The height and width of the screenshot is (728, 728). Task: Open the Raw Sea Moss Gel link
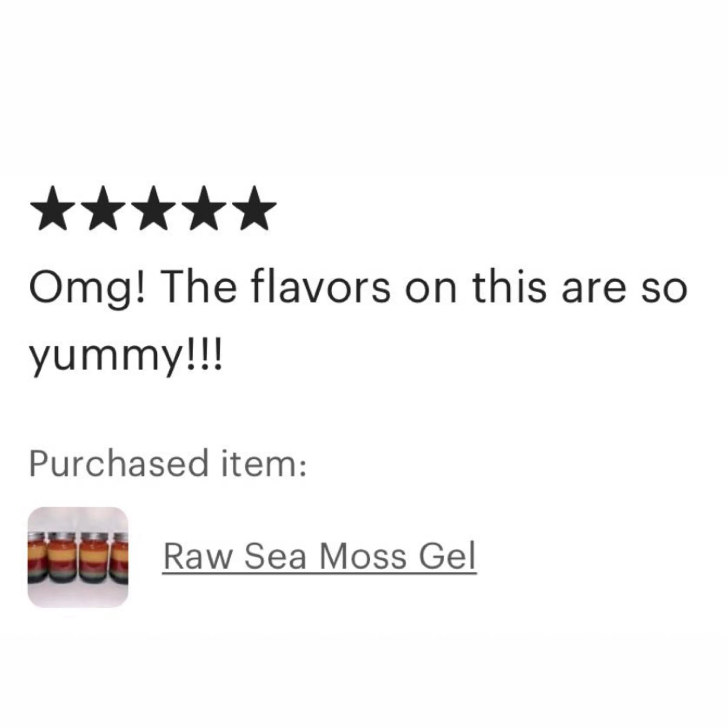tap(319, 557)
